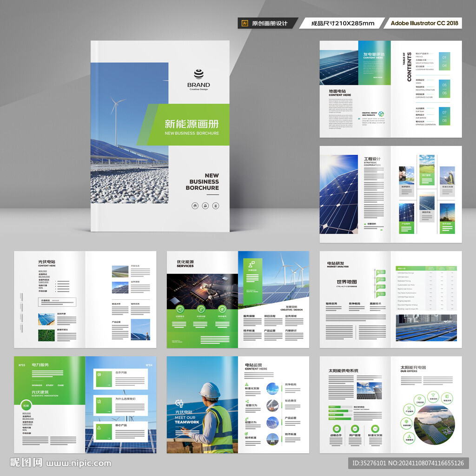Screen dimensions: 476x476
Task: Click the 发电量评估 heading
Action: pos(374,54)
